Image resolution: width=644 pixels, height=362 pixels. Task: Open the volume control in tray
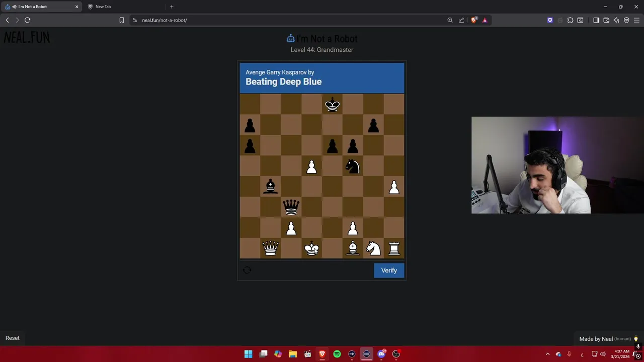603,354
